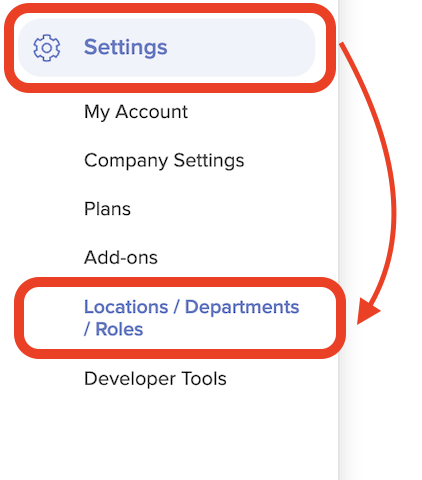
Task: Navigate to the My Account entry
Action: (136, 112)
